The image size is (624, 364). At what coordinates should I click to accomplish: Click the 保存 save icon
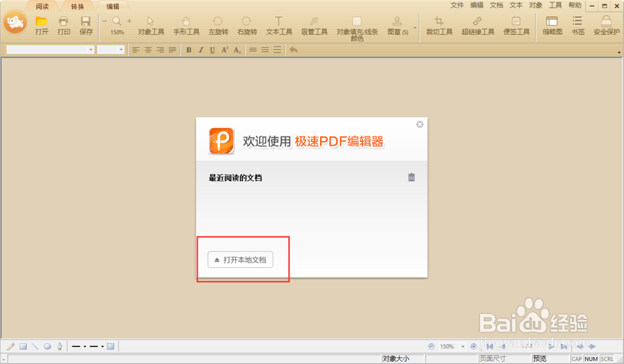pyautogui.click(x=86, y=26)
